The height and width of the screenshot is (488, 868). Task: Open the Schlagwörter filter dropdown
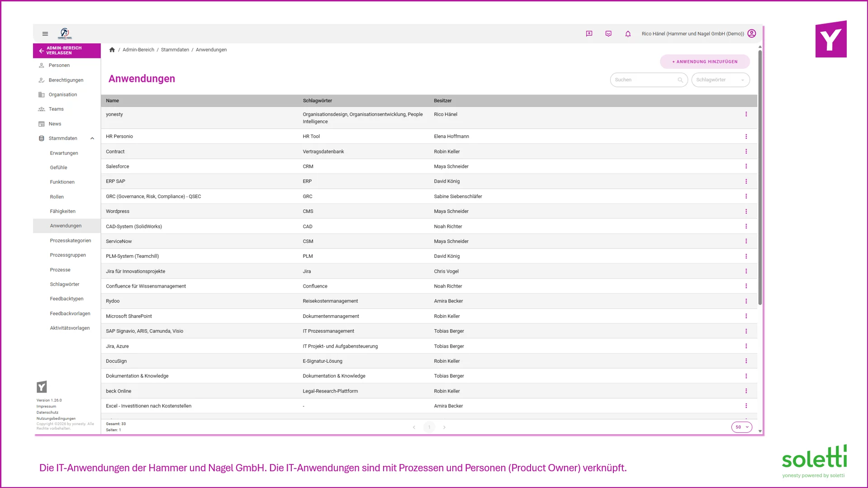click(x=721, y=80)
